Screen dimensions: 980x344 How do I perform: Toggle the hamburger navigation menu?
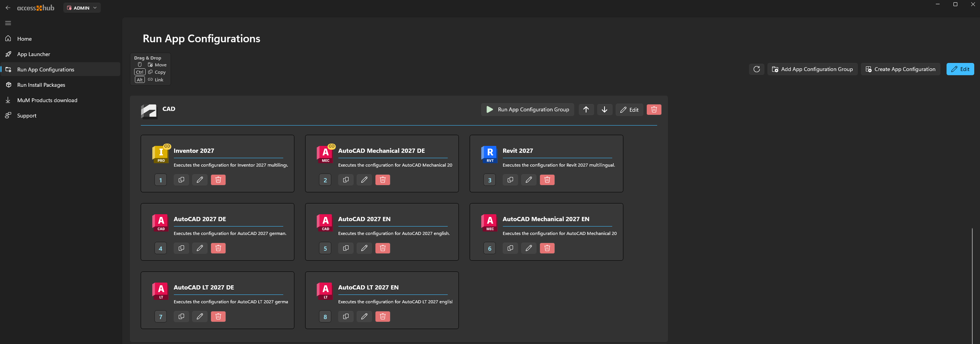(x=8, y=23)
